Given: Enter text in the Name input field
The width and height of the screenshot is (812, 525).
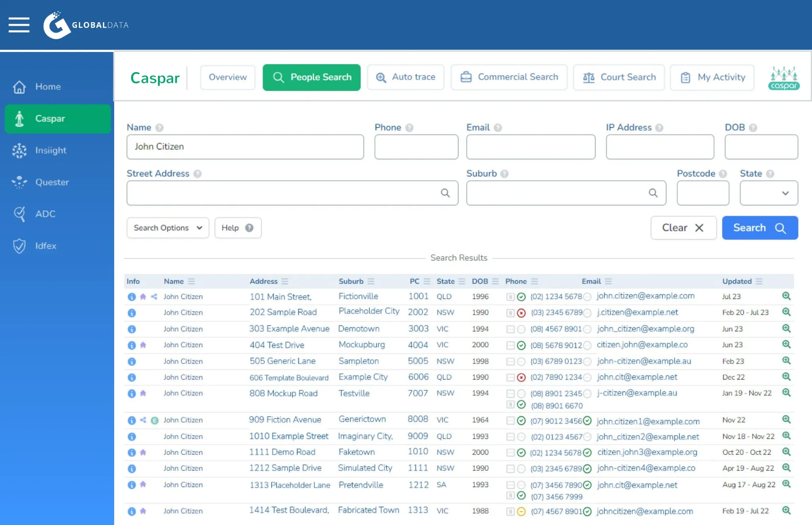Looking at the screenshot, I should pos(245,146).
